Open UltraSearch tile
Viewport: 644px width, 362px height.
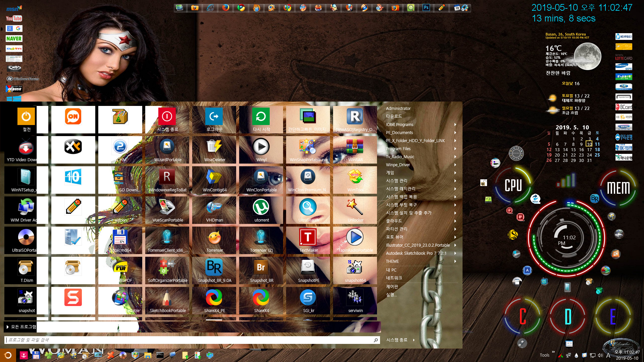pyautogui.click(x=308, y=210)
